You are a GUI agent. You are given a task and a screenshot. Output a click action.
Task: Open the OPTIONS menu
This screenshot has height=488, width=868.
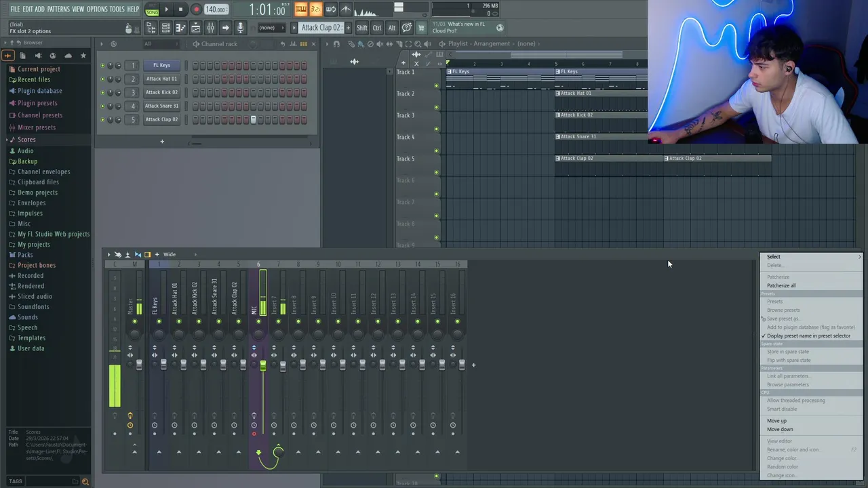(97, 9)
